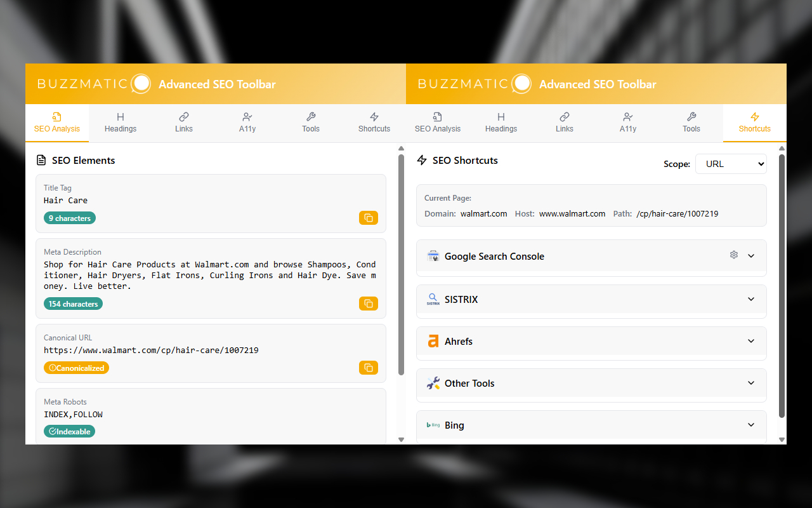Open the A11y tab
The image size is (812, 508).
tap(247, 123)
